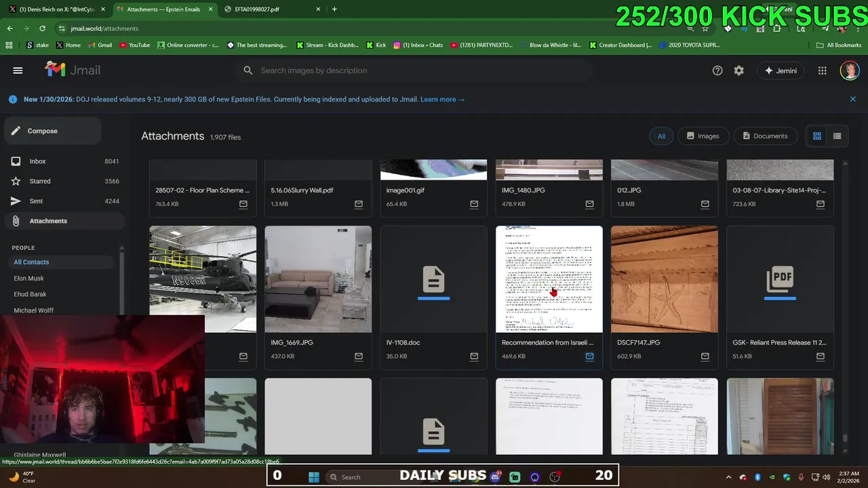
Task: Open the email for IMG_1669.JPG
Action: coord(359,357)
